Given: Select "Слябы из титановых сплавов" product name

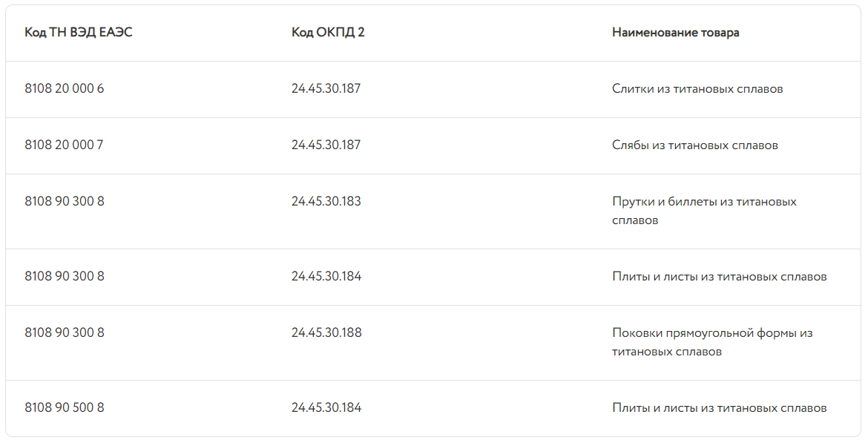Looking at the screenshot, I should (695, 145).
